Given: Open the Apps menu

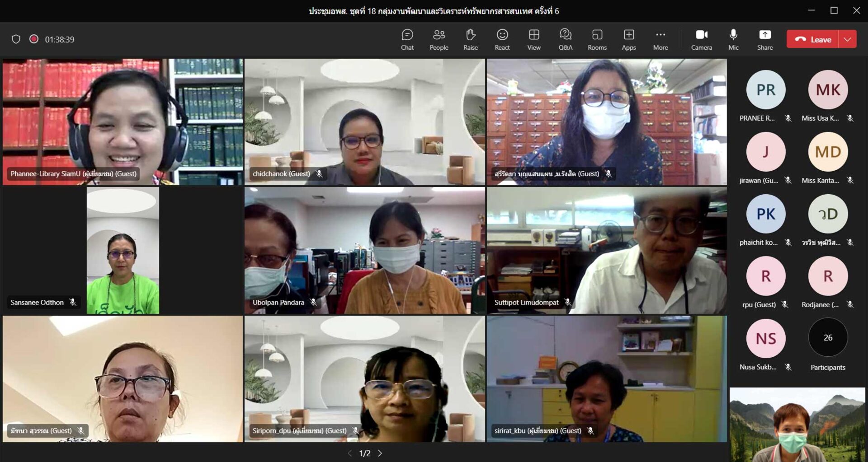Looking at the screenshot, I should tap(628, 39).
